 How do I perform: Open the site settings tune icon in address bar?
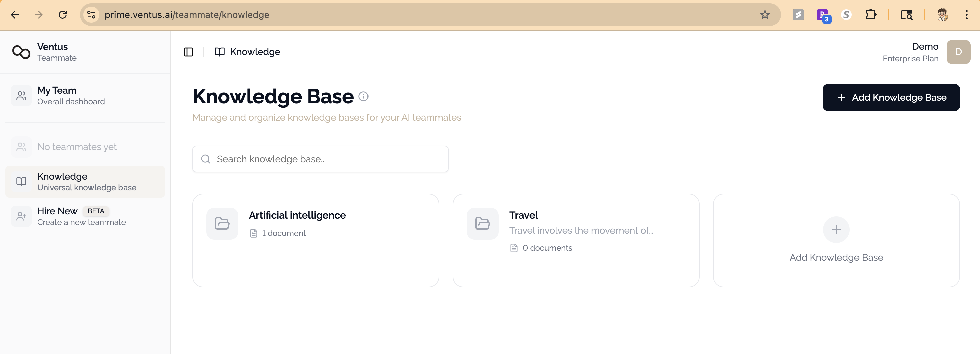click(91, 15)
